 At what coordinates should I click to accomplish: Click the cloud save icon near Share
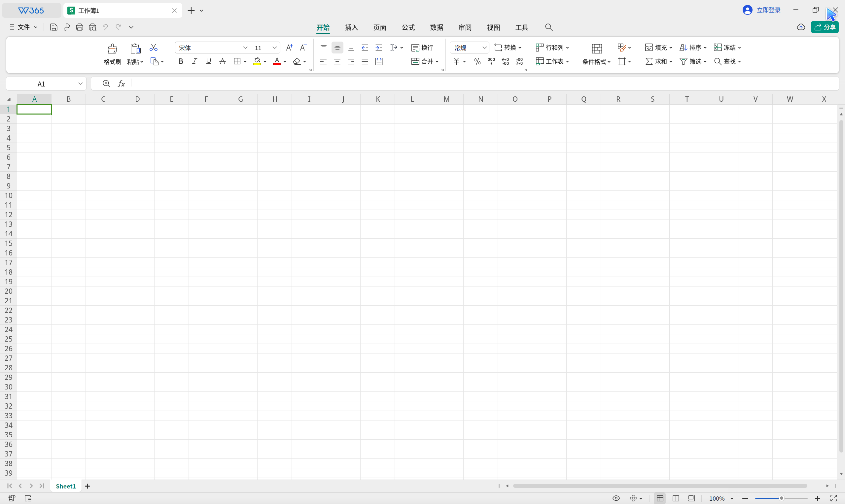pos(801,27)
